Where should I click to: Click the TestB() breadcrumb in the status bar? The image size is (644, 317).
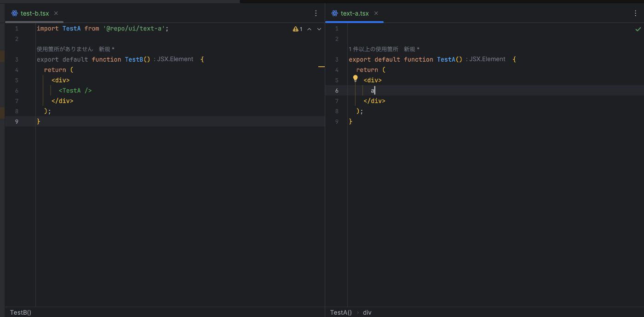tap(20, 312)
